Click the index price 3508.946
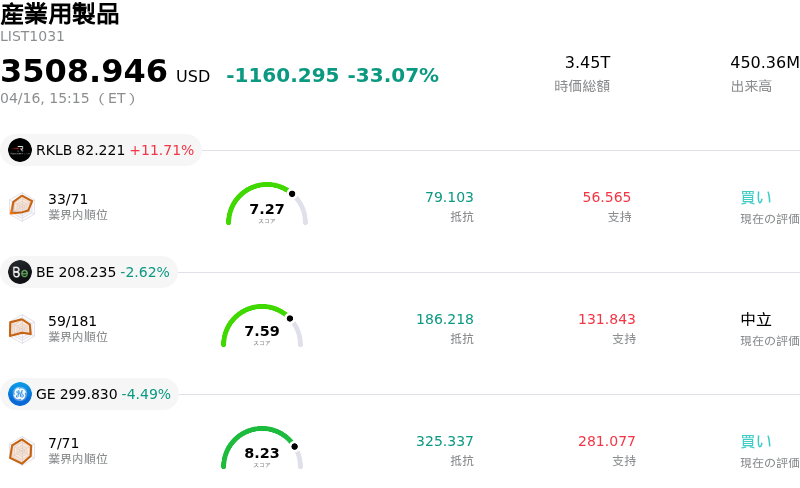Image resolution: width=800 pixels, height=488 pixels. point(84,72)
